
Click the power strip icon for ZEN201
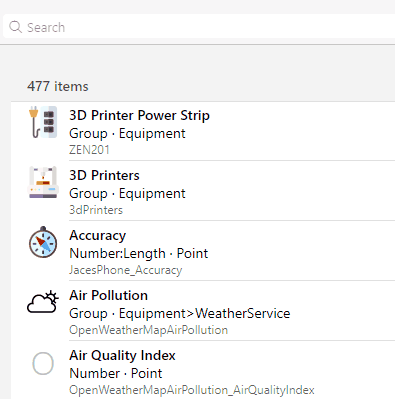pyautogui.click(x=43, y=122)
